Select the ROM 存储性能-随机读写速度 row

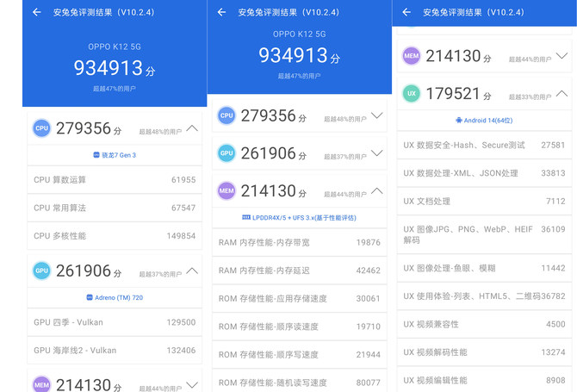(299, 382)
